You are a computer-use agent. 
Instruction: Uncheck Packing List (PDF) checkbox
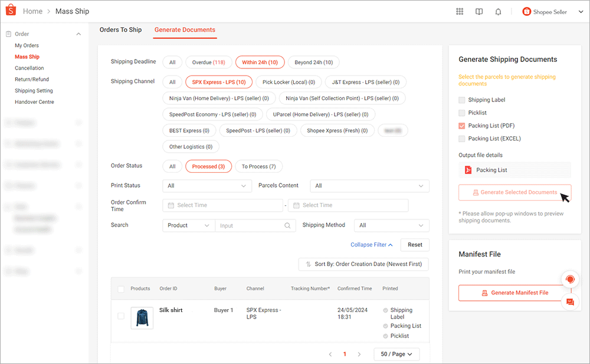pyautogui.click(x=462, y=126)
